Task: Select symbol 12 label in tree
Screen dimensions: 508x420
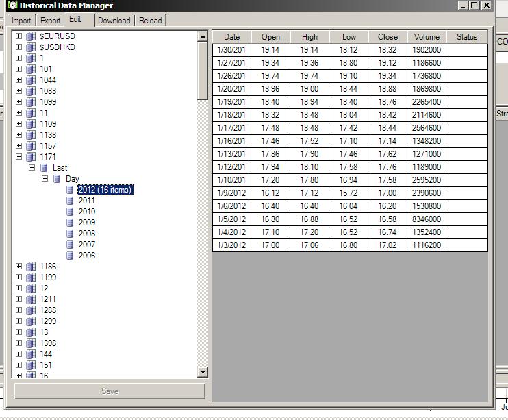Action: click(44, 288)
